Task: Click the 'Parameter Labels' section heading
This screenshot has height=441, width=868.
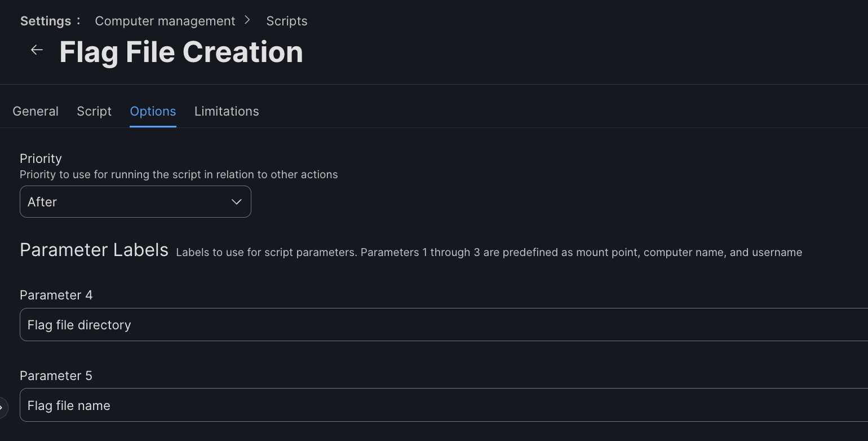Action: [94, 250]
